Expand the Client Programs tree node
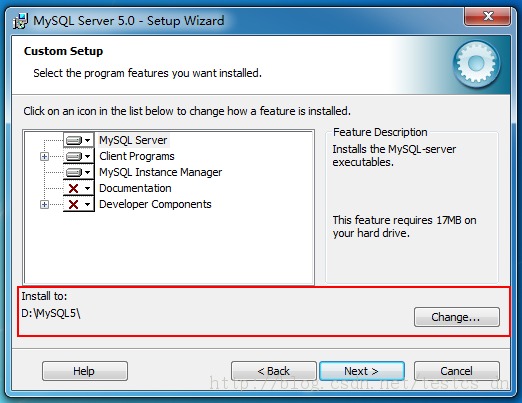Screen dimensions: 522x403 pyautogui.click(x=44, y=156)
